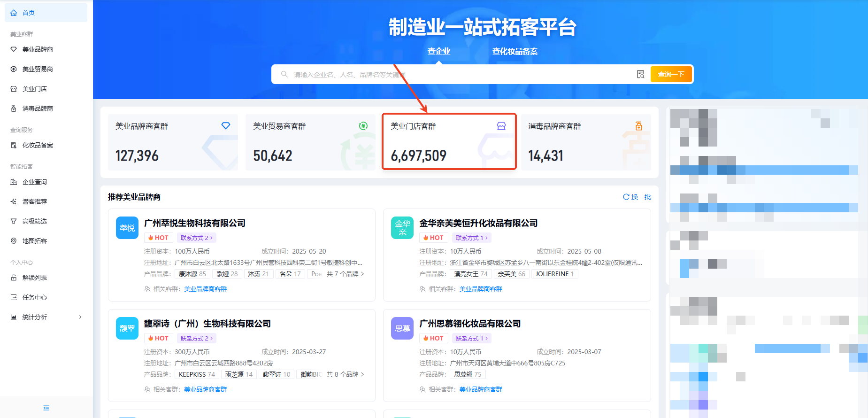This screenshot has width=868, height=418.
Task: Click the company search input field
Action: coord(460,74)
